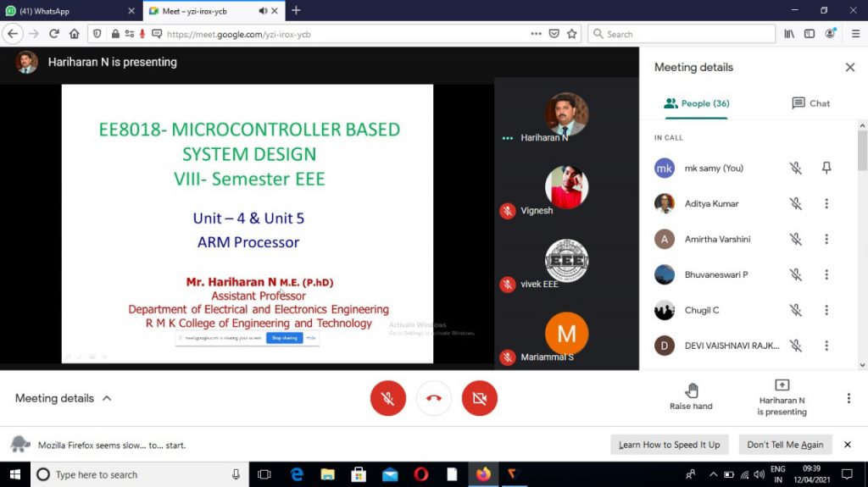Close the Meeting details side panel
The width and height of the screenshot is (868, 487).
pyautogui.click(x=849, y=68)
